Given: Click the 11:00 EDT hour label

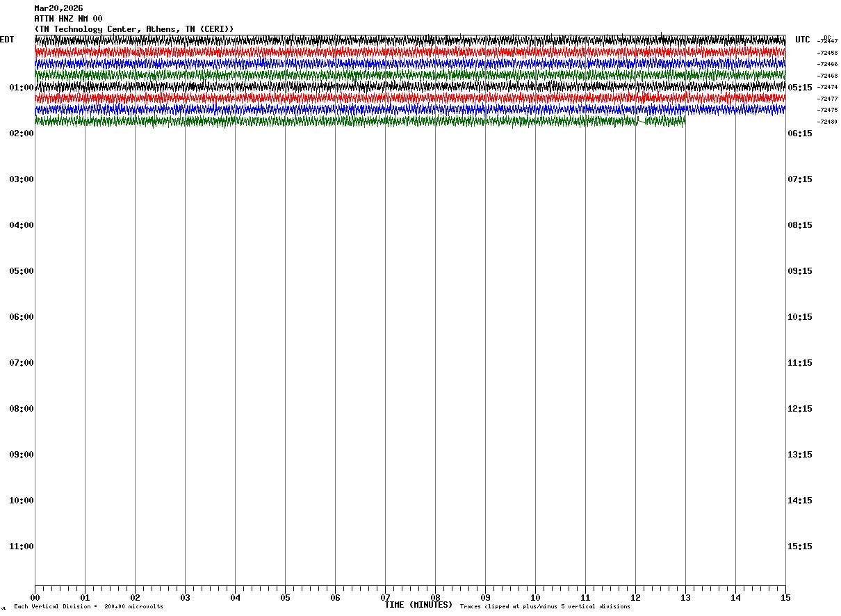Looking at the screenshot, I should 21,546.
